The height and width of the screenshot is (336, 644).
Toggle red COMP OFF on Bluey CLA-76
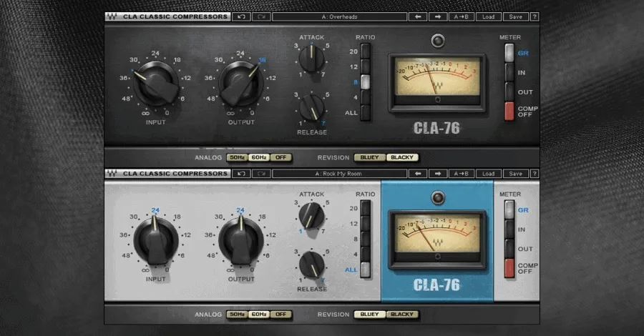tap(509, 268)
